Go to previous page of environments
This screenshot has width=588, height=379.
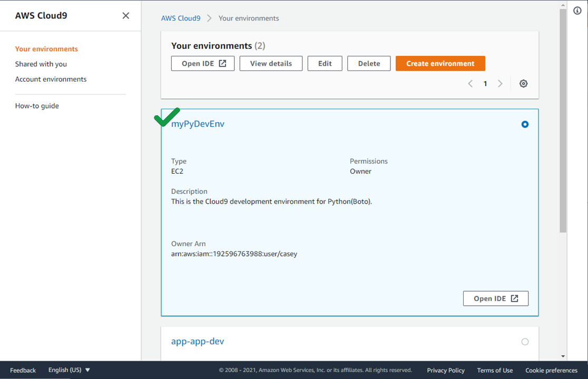(471, 84)
